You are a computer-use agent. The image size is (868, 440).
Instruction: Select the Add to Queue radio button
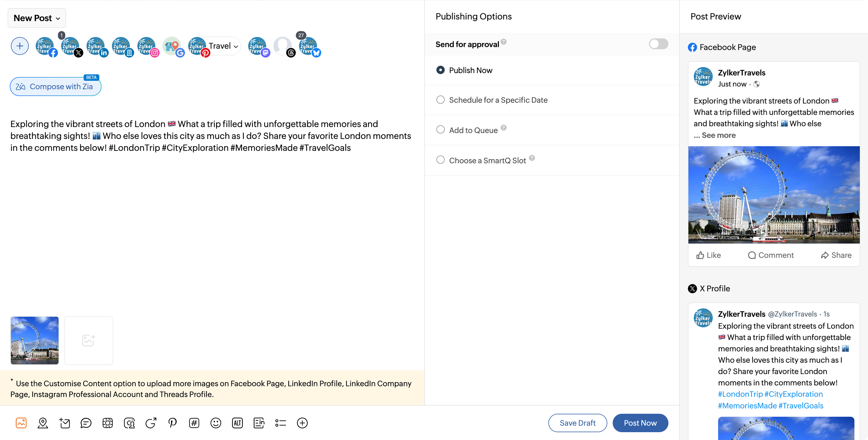[440, 130]
